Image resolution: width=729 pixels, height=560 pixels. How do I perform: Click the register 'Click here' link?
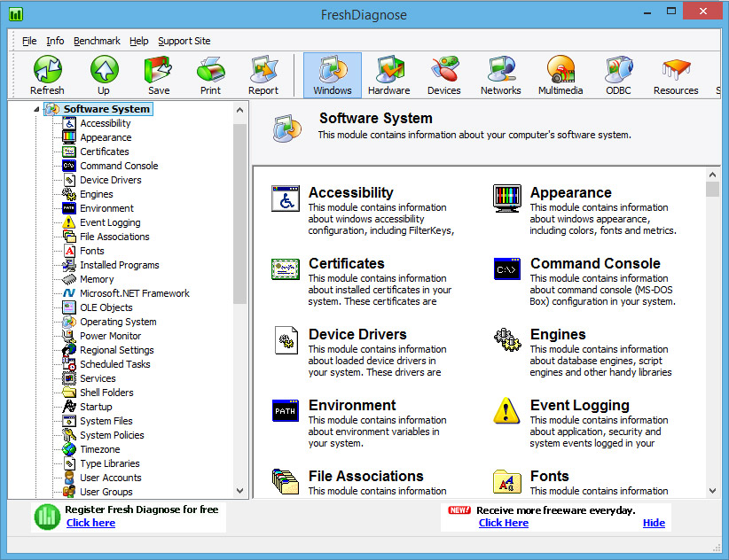(x=90, y=523)
